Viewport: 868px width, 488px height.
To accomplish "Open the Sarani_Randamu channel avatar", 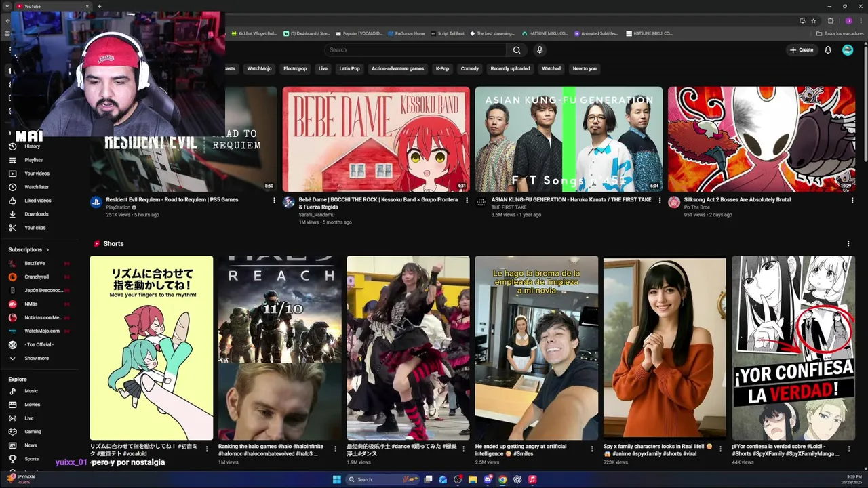I will [289, 202].
